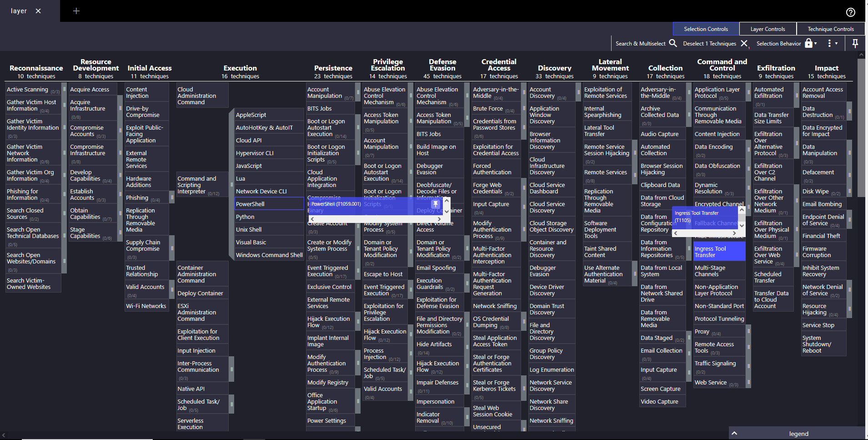Deselect 1 Techniques using the X icon

(x=744, y=43)
